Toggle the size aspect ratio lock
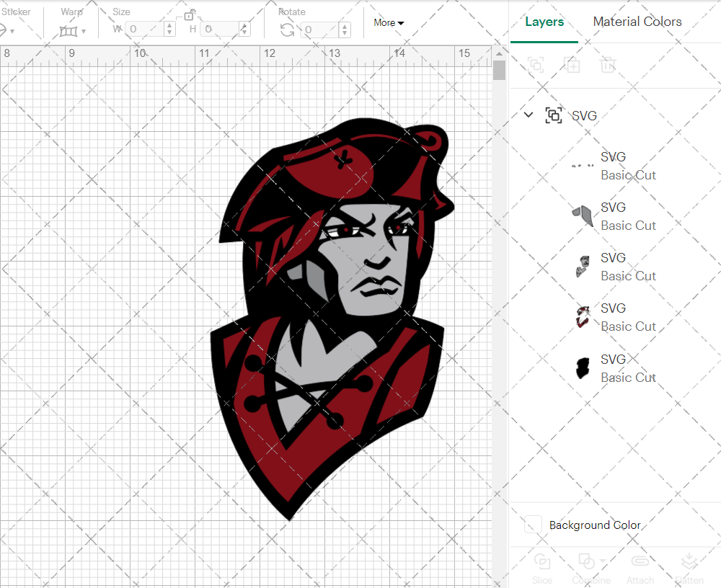Image resolution: width=721 pixels, height=588 pixels. point(189,15)
